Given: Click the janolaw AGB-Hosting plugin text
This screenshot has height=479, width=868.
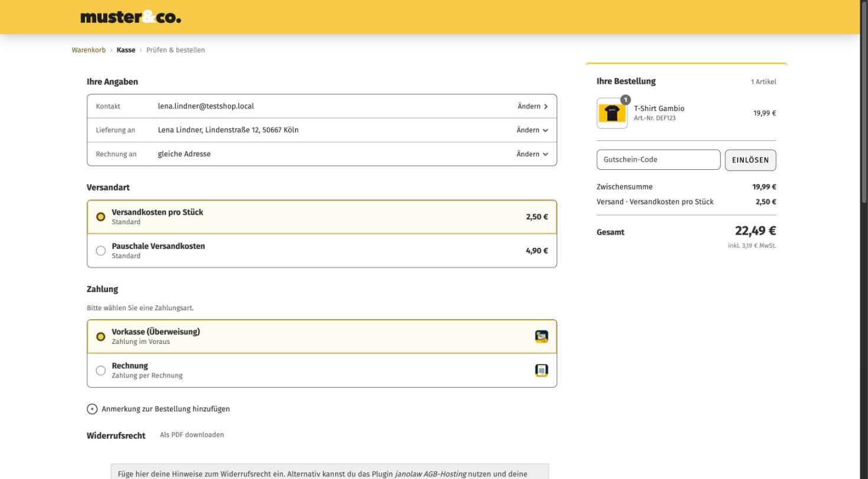Looking at the screenshot, I should (x=431, y=474).
